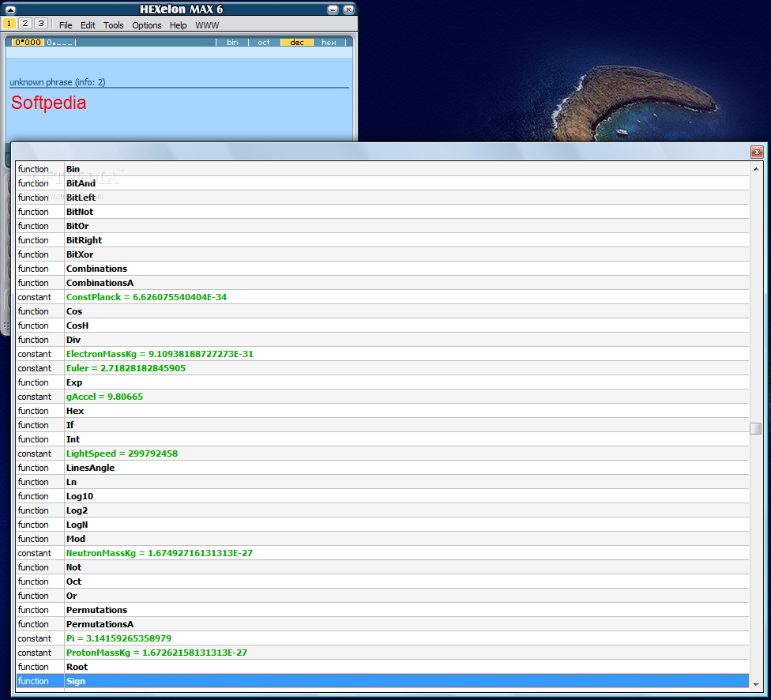Image resolution: width=771 pixels, height=700 pixels.
Task: Open the Tools menu
Action: pyautogui.click(x=114, y=25)
